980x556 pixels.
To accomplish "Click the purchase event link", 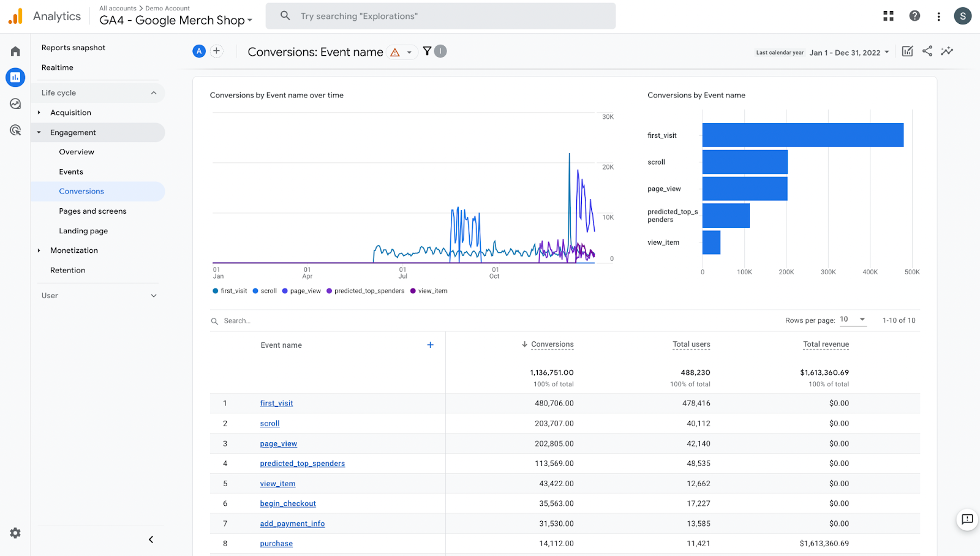I will (x=276, y=543).
